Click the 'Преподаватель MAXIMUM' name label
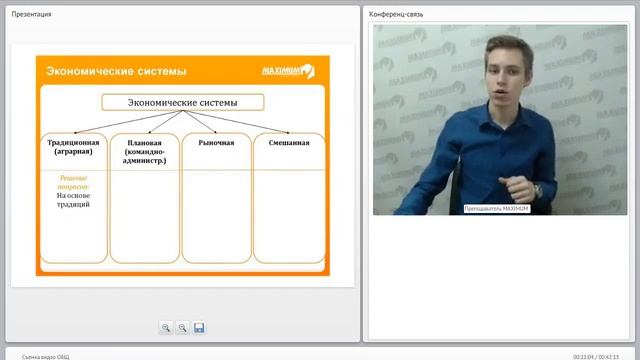Screen dimensions: 640x360 pyautogui.click(x=497, y=209)
